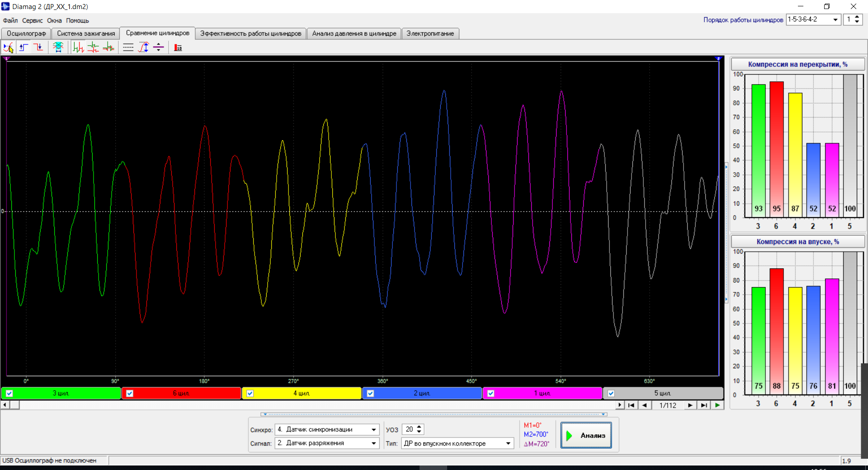
Task: Open the Эффективность работы цилиндров tab
Action: click(x=251, y=33)
